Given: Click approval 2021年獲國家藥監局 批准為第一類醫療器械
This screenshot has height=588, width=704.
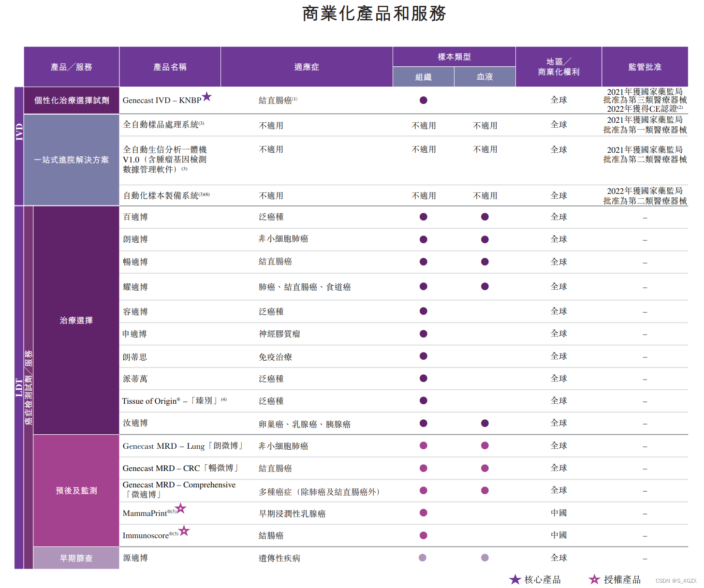Looking at the screenshot, I should [x=645, y=125].
